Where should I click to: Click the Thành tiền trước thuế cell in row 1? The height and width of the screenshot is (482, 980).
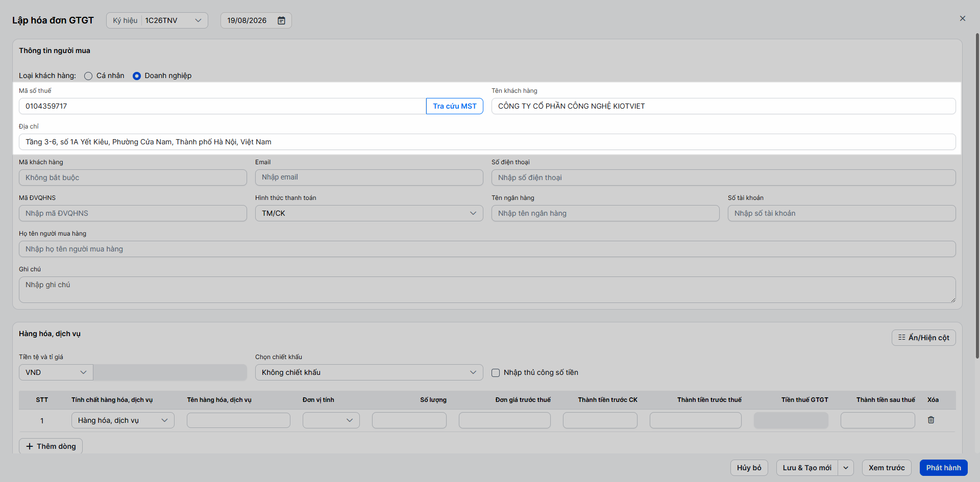coord(696,420)
